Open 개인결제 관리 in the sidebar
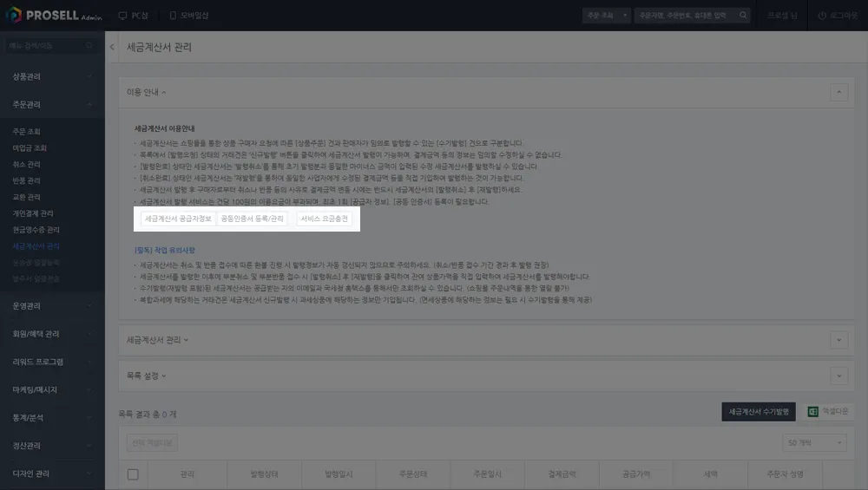 pos(33,213)
